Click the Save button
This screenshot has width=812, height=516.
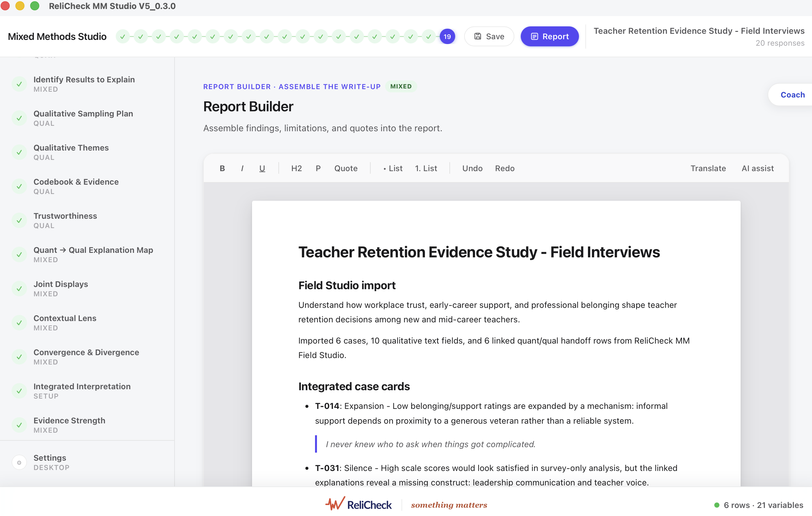click(x=489, y=36)
